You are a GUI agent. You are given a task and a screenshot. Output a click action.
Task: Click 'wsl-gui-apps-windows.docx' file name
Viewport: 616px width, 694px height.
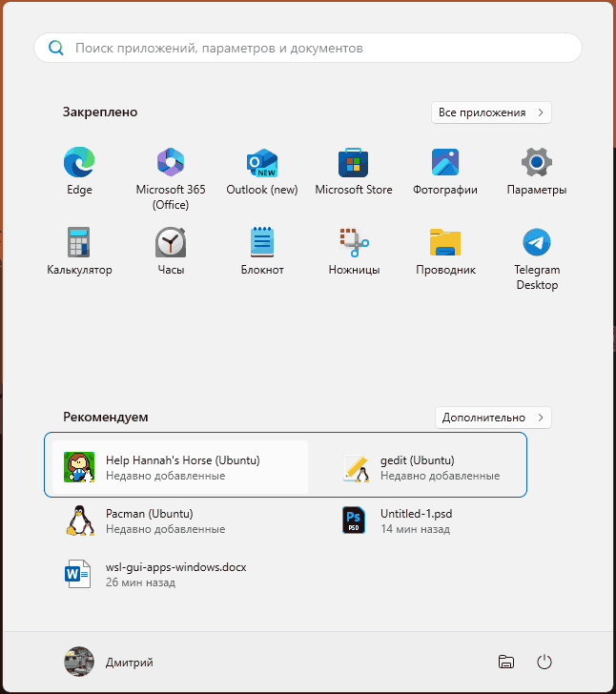(x=176, y=567)
